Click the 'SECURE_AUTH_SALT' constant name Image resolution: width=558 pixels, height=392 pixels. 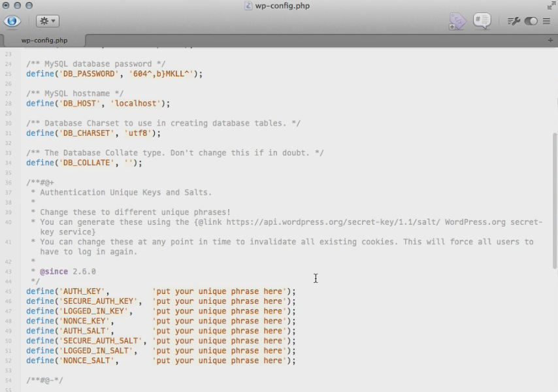(101, 341)
